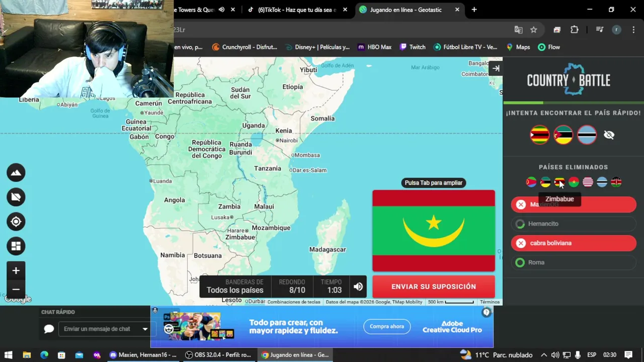Select player Roma in the list
Viewport: 644px width, 362px height.
(574, 262)
